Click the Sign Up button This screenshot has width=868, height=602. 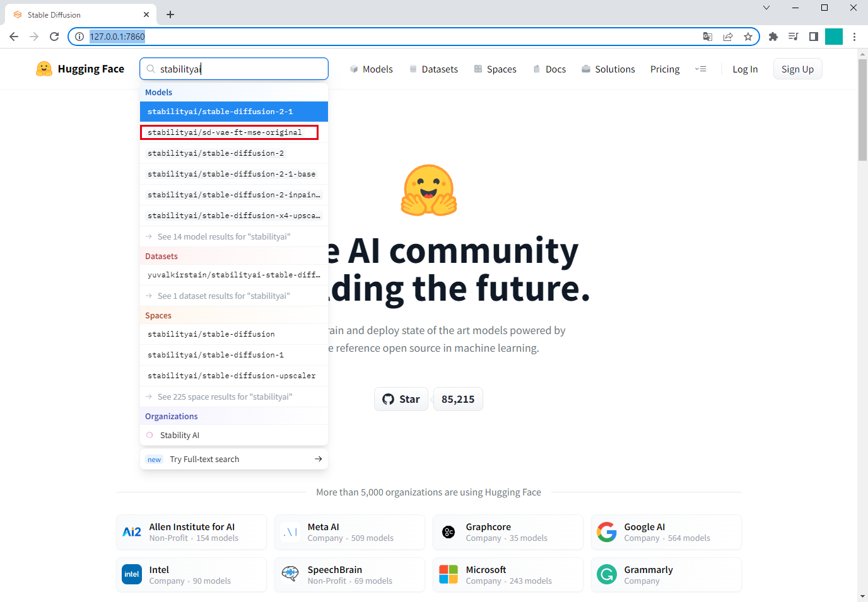point(797,69)
